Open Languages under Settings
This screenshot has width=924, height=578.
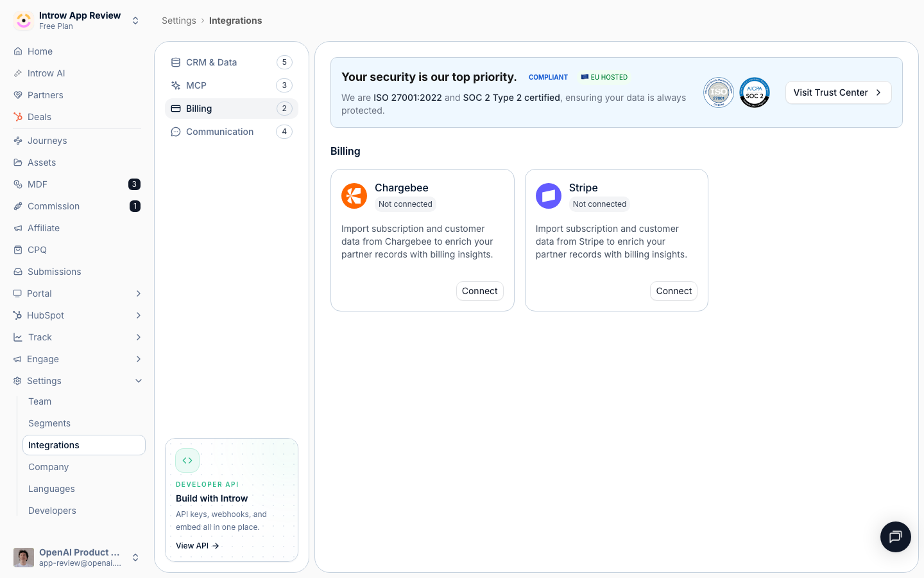(84, 489)
